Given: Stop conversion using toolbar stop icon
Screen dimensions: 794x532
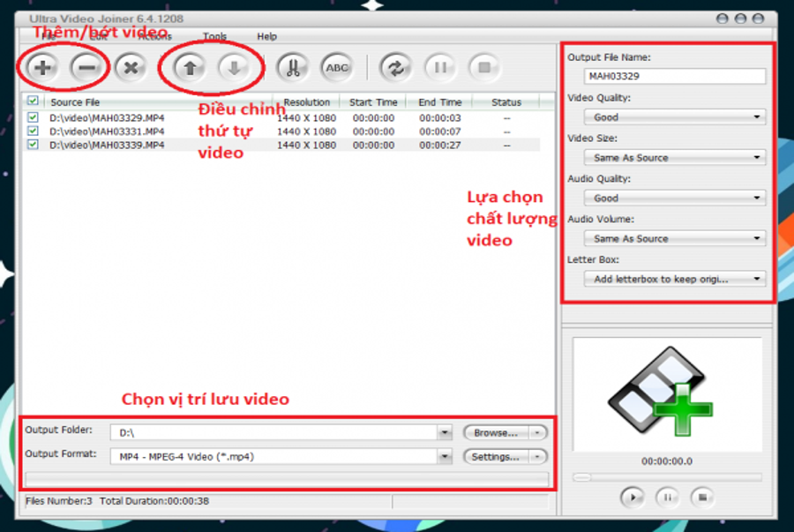Looking at the screenshot, I should tap(484, 67).
